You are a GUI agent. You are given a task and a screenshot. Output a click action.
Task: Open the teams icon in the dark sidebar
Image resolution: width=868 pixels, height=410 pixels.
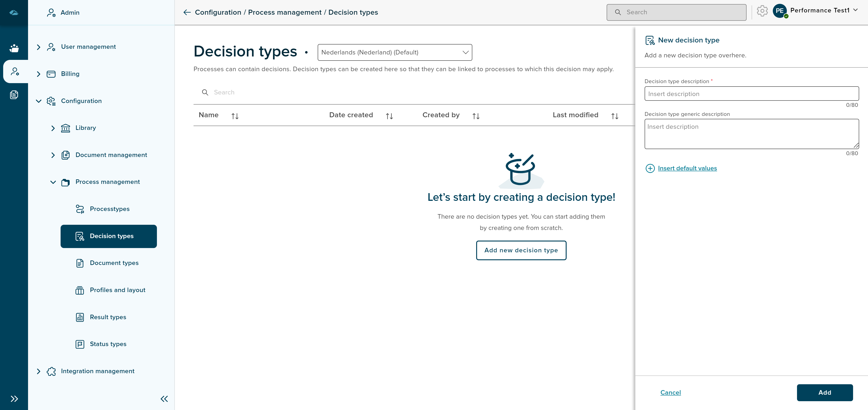pyautogui.click(x=14, y=48)
